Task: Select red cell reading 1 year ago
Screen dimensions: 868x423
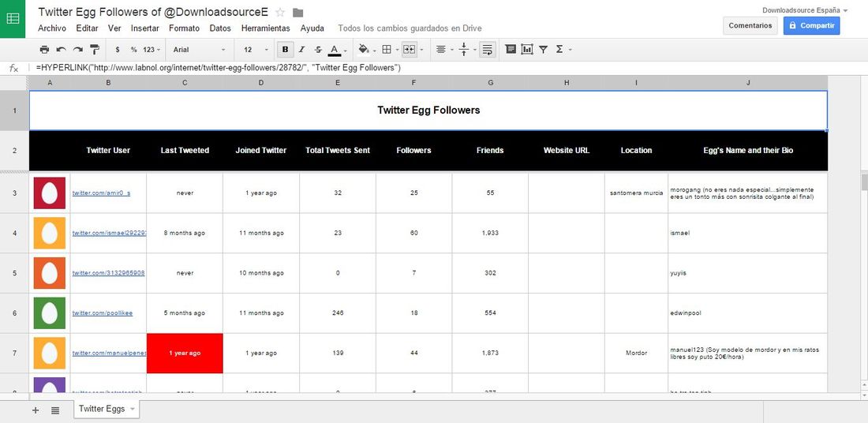Action: (x=185, y=354)
